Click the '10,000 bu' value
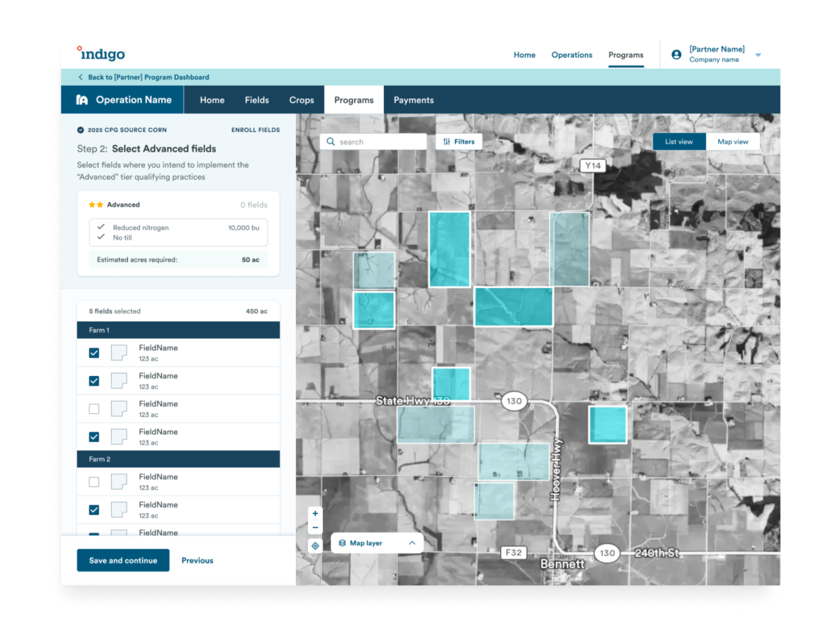Viewport: 840px width, 630px height. coord(244,228)
